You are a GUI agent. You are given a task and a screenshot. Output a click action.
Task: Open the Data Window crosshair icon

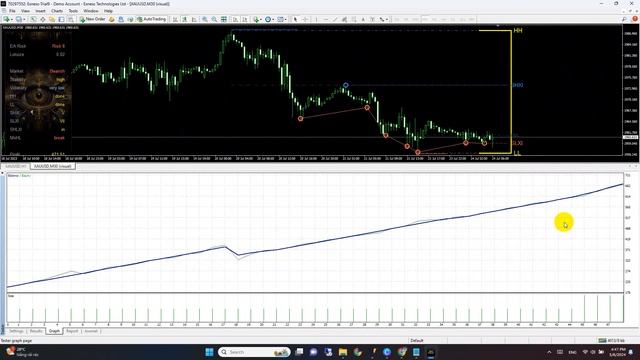(x=42, y=19)
